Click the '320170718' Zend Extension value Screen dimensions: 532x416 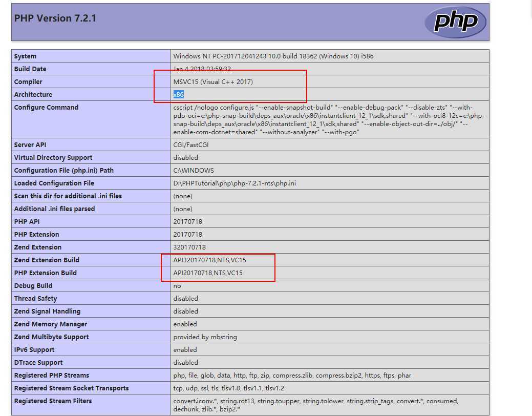coord(189,247)
